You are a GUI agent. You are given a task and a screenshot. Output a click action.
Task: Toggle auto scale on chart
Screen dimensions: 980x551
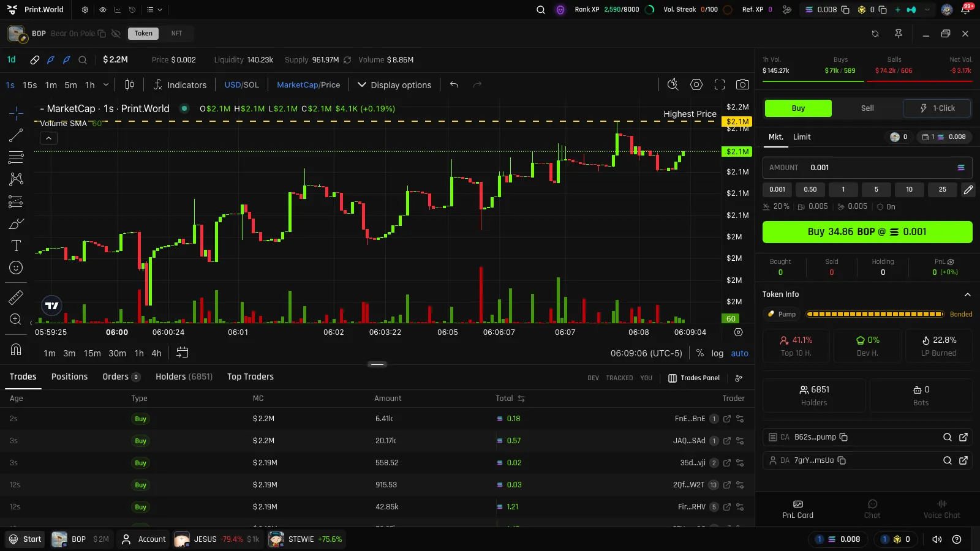[x=739, y=353]
